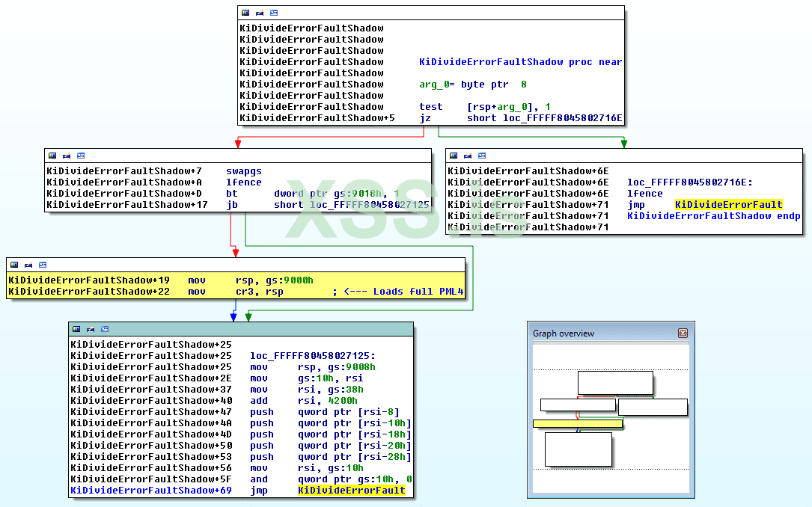The width and height of the screenshot is (812, 507).
Task: Click the pencil icon on the endp node
Action: [x=468, y=156]
